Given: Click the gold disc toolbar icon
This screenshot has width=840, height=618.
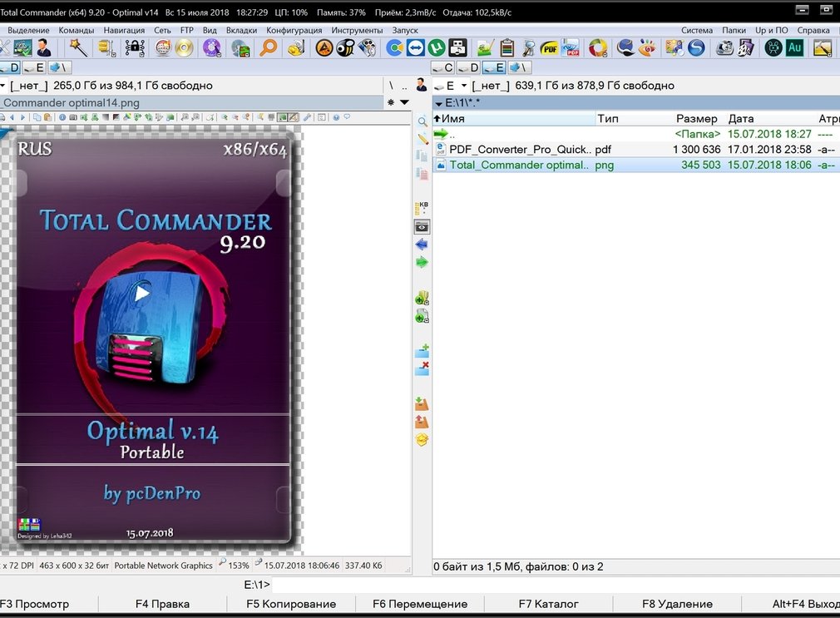Looking at the screenshot, I should tap(185, 48).
